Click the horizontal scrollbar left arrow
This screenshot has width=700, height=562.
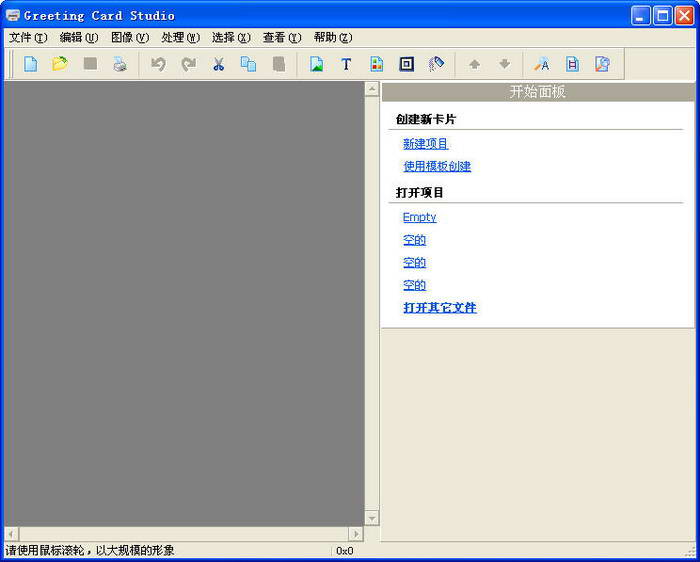pos(11,534)
